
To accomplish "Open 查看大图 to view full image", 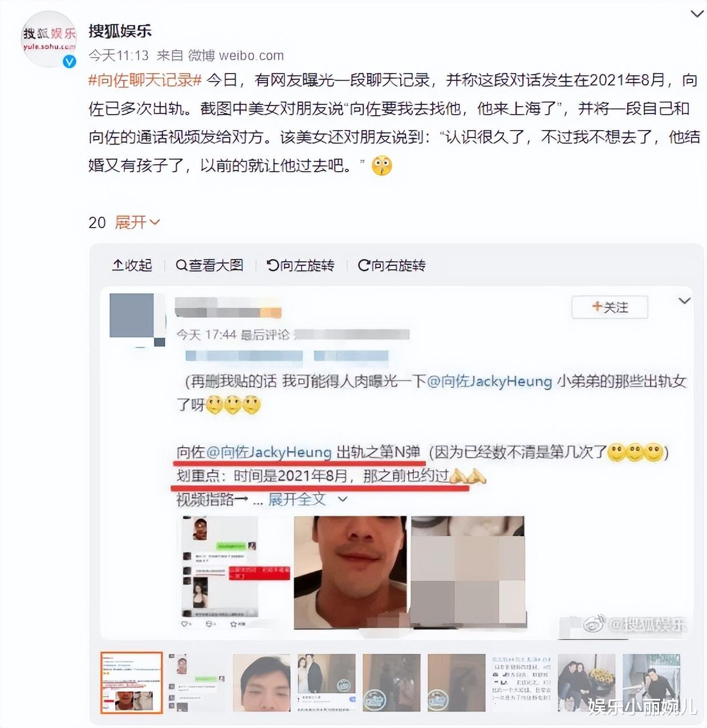I will click(x=209, y=265).
